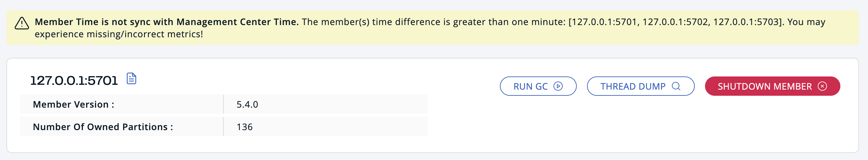Screen dimensions: 868x160
Task: Select the 136 partitions value
Action: pyautogui.click(x=244, y=127)
